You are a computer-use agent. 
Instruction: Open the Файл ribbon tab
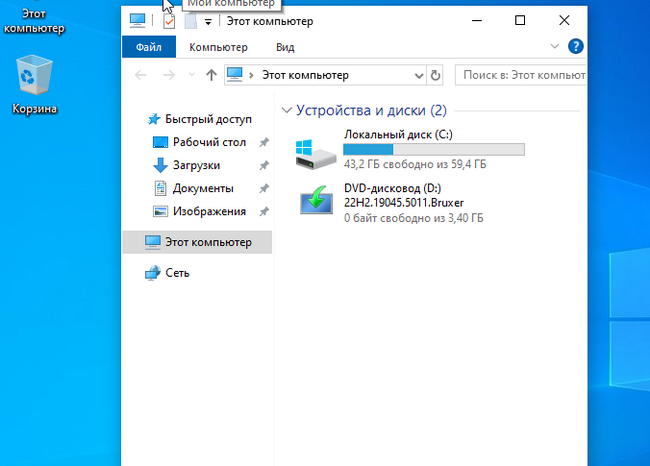(149, 47)
